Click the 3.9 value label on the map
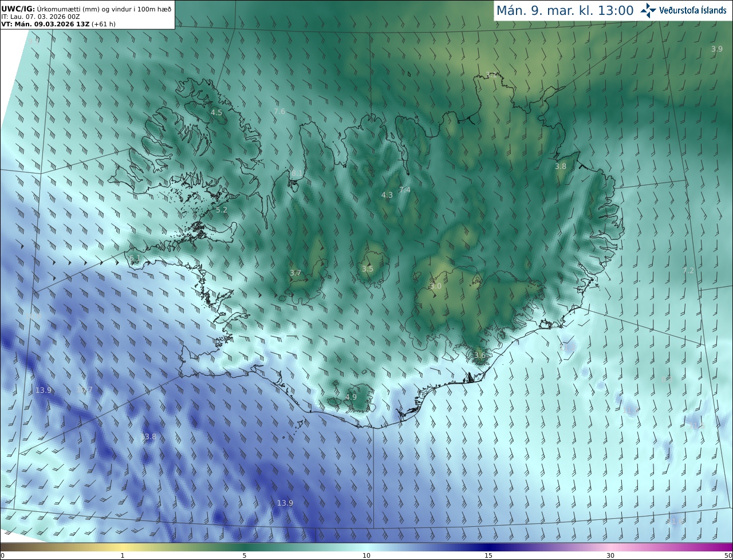Screen dimensions: 733x560 [717, 49]
